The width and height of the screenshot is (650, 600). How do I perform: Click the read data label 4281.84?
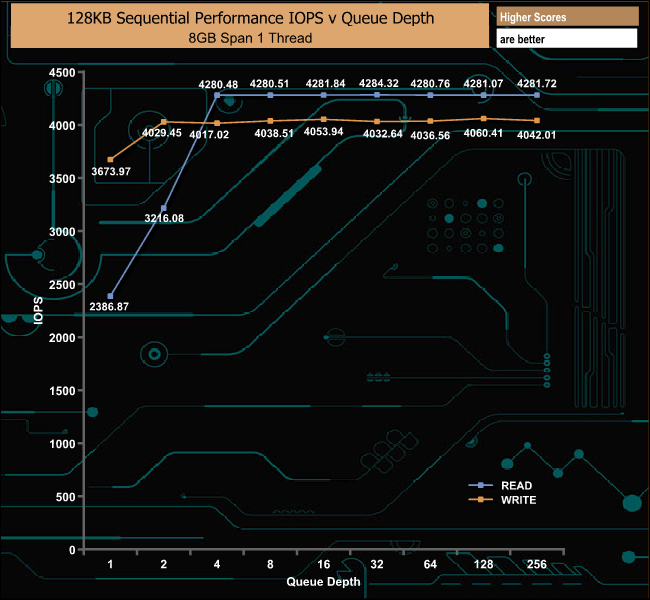[325, 83]
